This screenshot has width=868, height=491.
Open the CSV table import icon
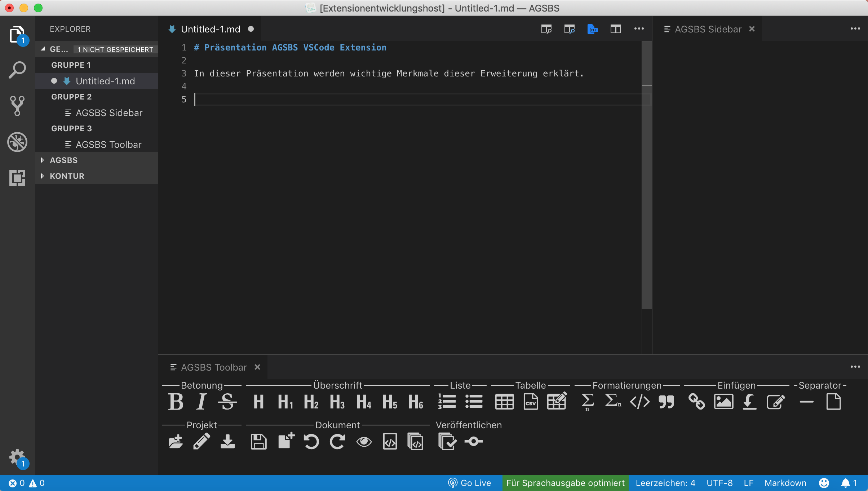click(530, 402)
